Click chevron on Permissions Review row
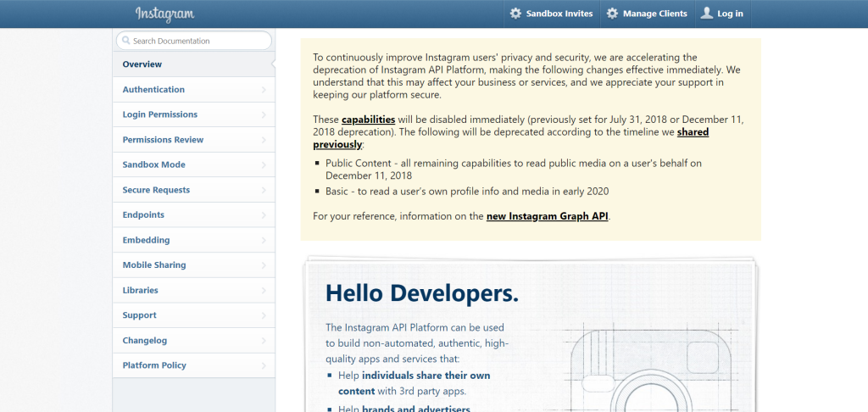This screenshot has width=868, height=412. (x=264, y=140)
